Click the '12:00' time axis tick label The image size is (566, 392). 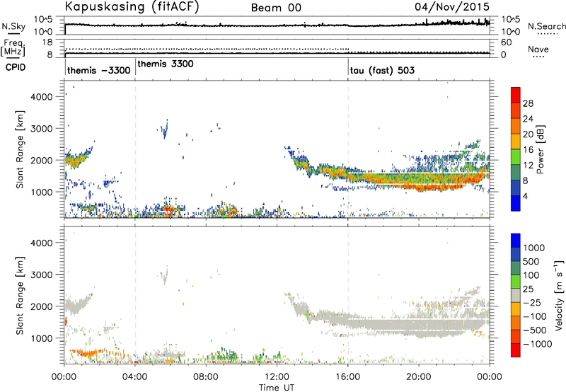pyautogui.click(x=277, y=377)
